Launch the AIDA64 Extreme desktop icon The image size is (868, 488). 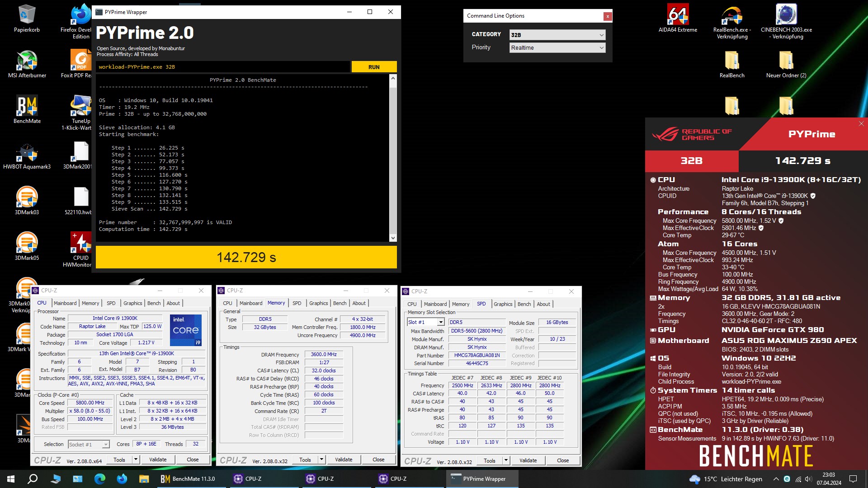pyautogui.click(x=678, y=19)
